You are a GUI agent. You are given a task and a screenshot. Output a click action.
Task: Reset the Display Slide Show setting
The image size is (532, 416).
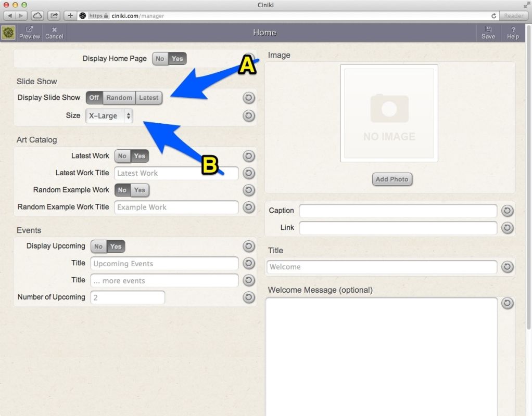point(249,98)
